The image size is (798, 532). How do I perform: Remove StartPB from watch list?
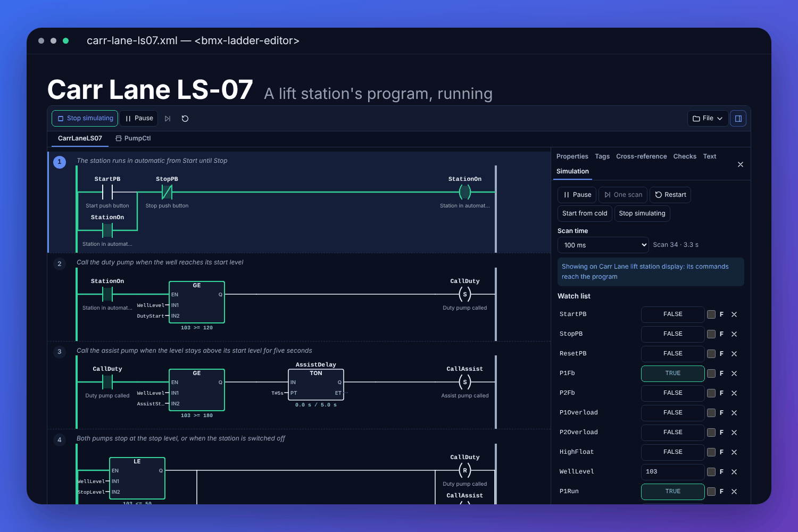pyautogui.click(x=734, y=314)
